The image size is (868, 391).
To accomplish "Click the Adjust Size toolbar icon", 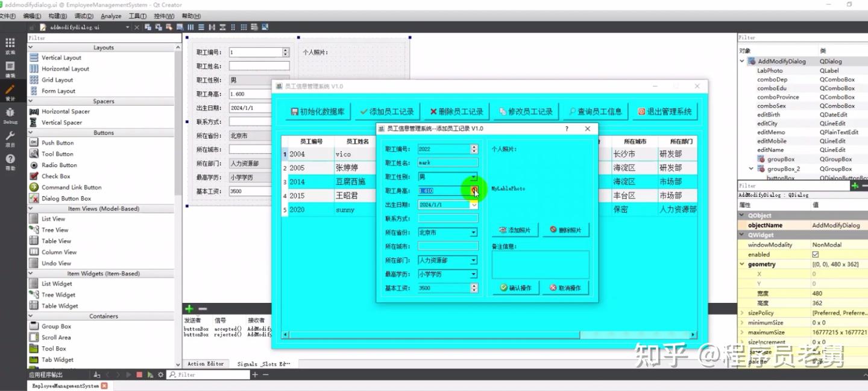I will (x=266, y=27).
